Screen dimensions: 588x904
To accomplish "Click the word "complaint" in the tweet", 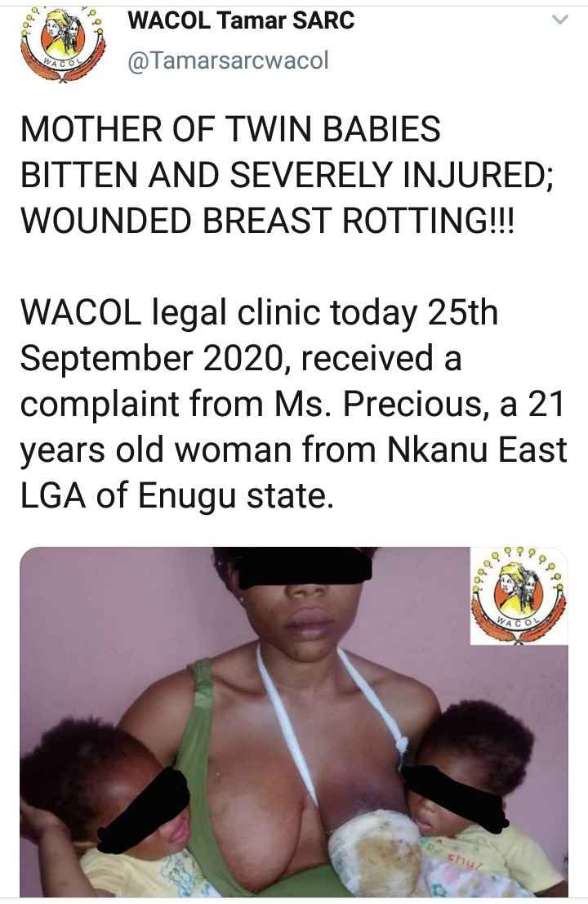I will 100,405.
